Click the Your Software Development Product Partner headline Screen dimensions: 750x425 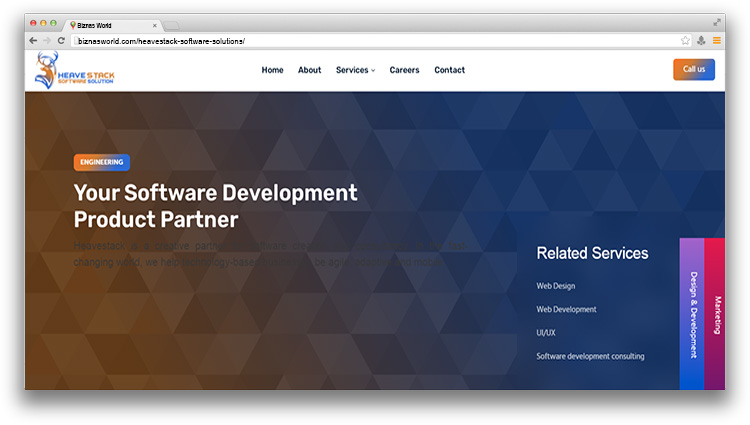click(215, 206)
